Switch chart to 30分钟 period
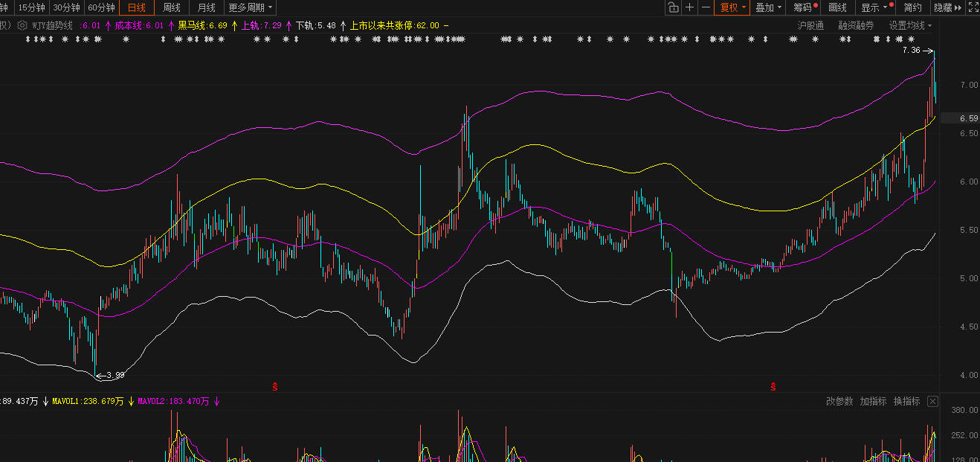Image resolution: width=980 pixels, height=462 pixels. [66, 7]
